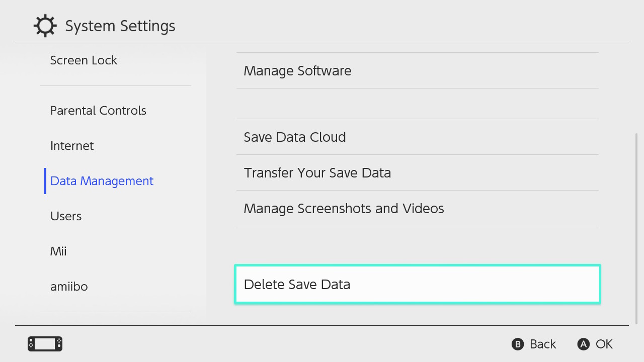Click the System Settings gear icon
The width and height of the screenshot is (644, 362).
(45, 25)
